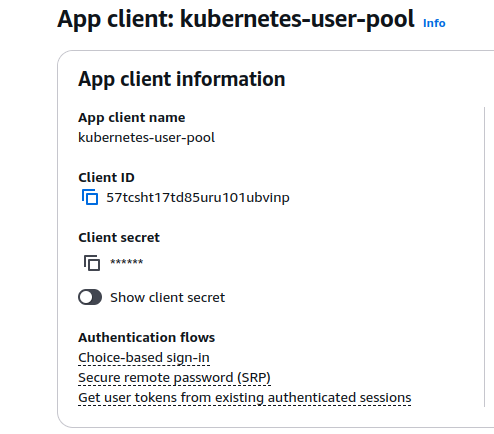The height and width of the screenshot is (434, 494).
Task: Select the Client secret field label
Action: click(x=119, y=237)
